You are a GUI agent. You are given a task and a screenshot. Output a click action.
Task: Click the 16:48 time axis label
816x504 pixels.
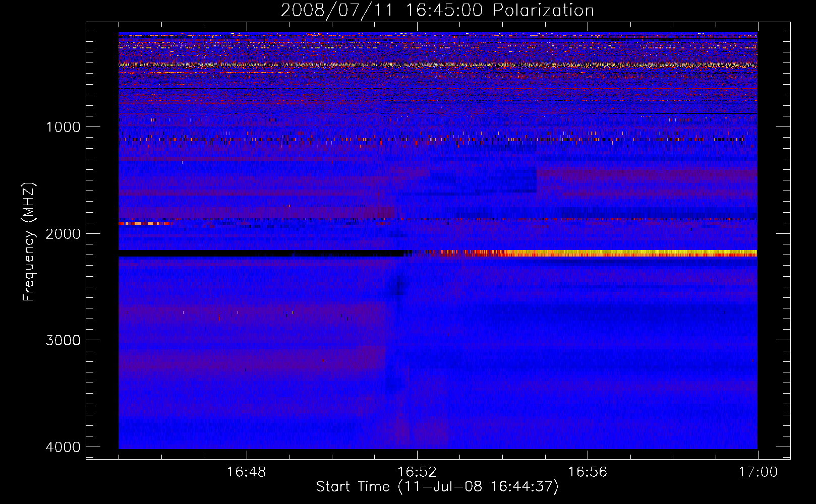pyautogui.click(x=247, y=472)
